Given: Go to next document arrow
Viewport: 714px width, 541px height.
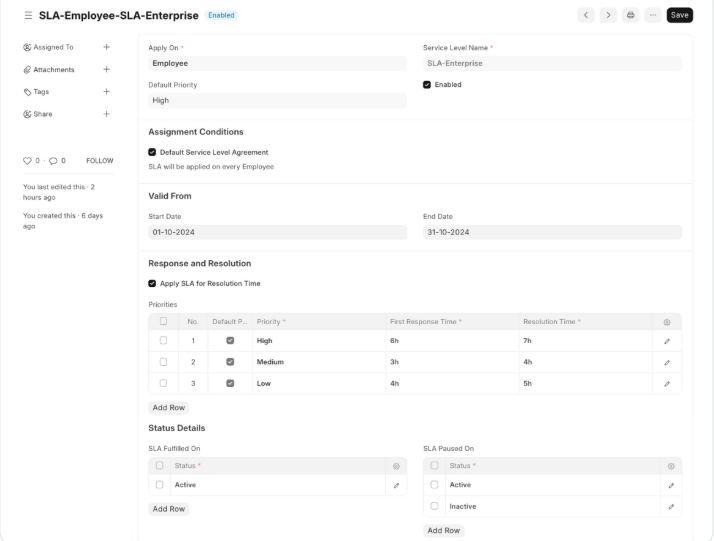Looking at the screenshot, I should (x=608, y=15).
